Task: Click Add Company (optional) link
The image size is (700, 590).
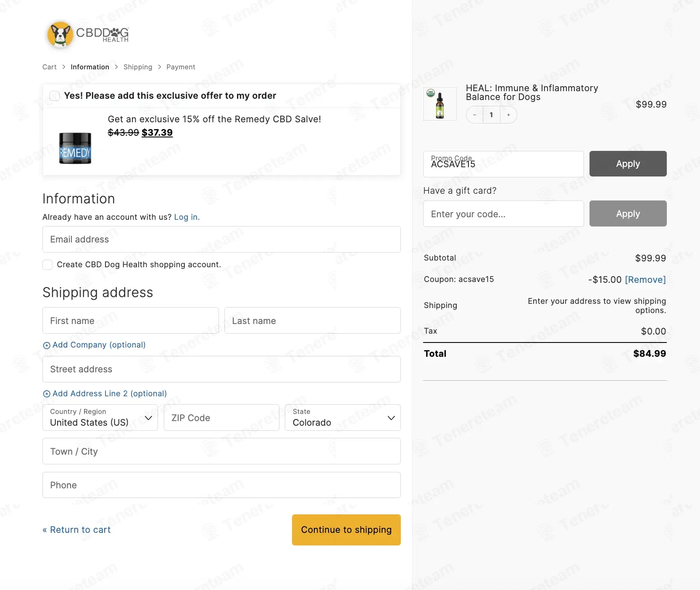Action: [x=99, y=345]
